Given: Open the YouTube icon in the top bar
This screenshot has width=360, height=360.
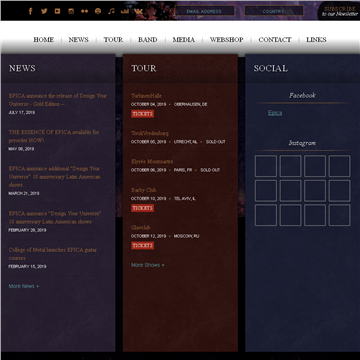Looking at the screenshot, I should 58,11.
